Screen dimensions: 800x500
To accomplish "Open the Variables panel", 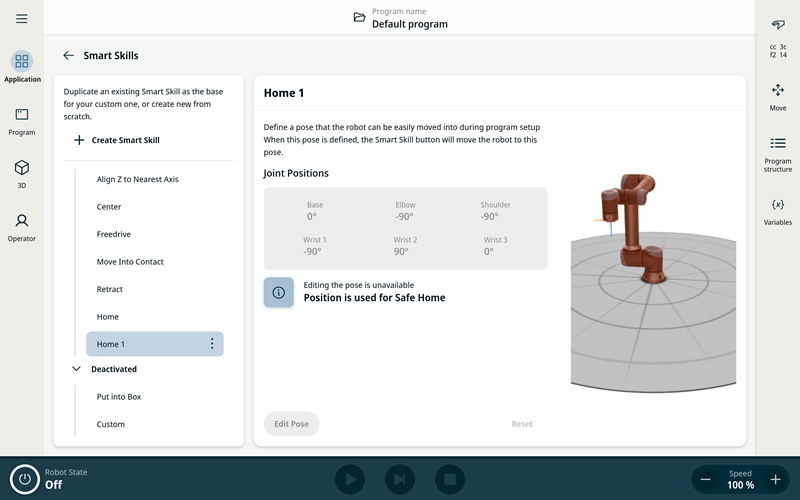I will click(778, 210).
